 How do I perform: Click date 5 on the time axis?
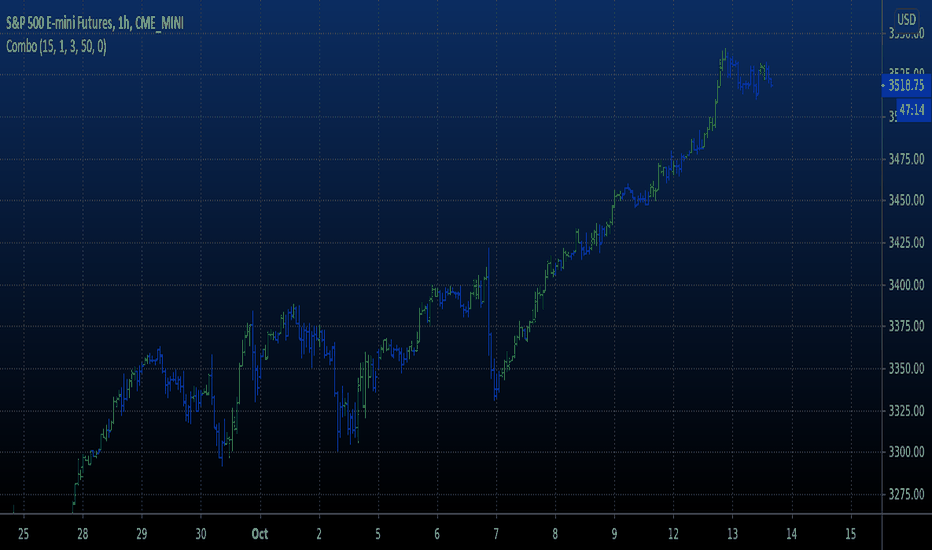pyautogui.click(x=378, y=534)
